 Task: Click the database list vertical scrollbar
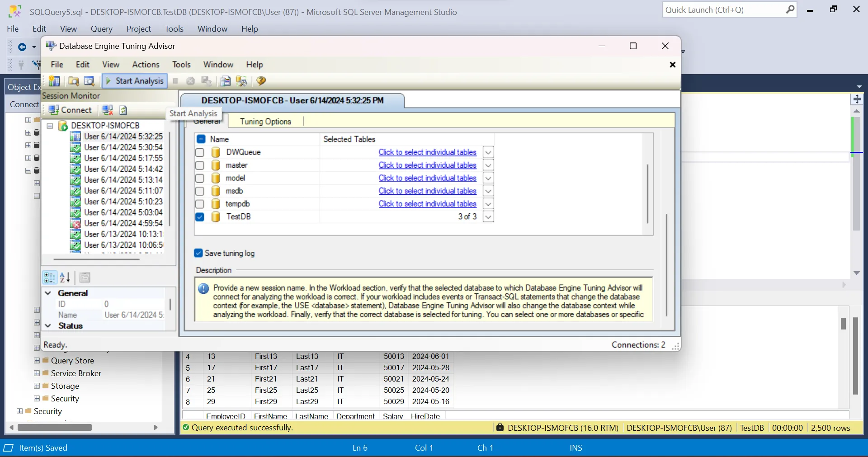point(647,194)
